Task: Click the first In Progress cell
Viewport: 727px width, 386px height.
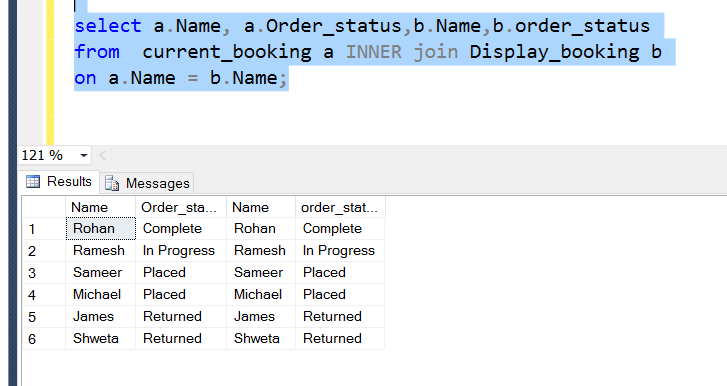Action: pyautogui.click(x=181, y=251)
